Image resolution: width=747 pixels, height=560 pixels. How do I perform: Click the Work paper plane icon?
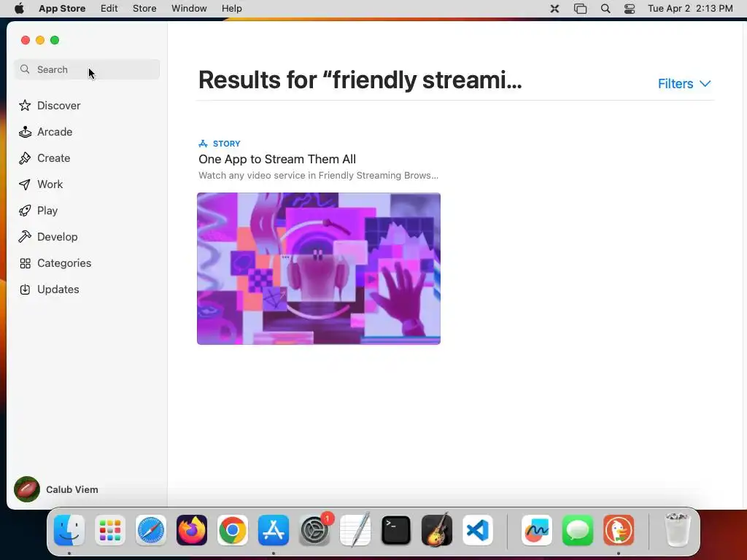click(25, 184)
